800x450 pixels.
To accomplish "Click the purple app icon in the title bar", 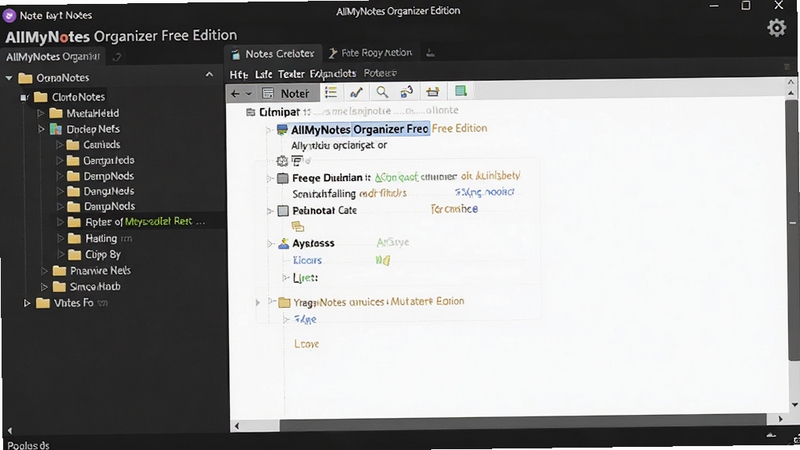I will click(x=9, y=16).
